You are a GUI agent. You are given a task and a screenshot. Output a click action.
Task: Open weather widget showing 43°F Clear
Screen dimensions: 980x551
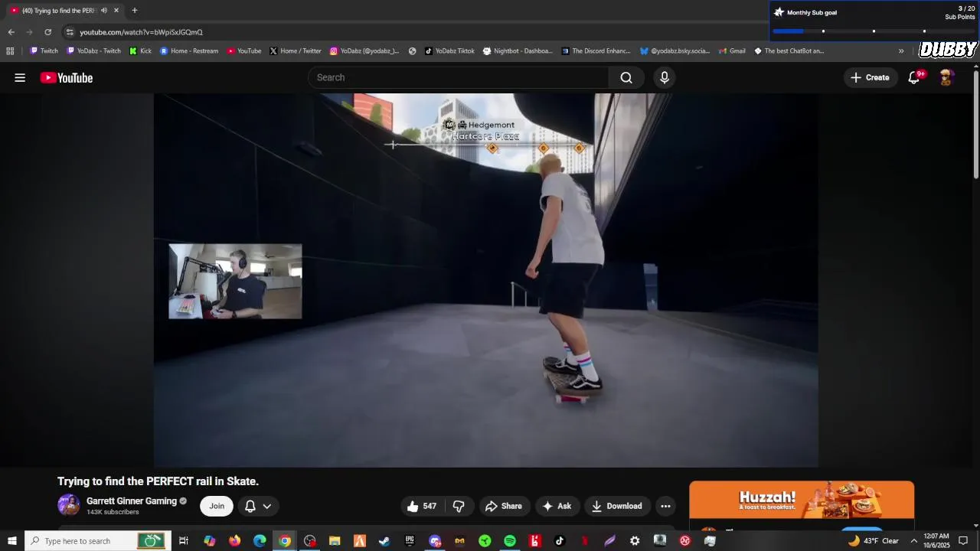point(874,541)
